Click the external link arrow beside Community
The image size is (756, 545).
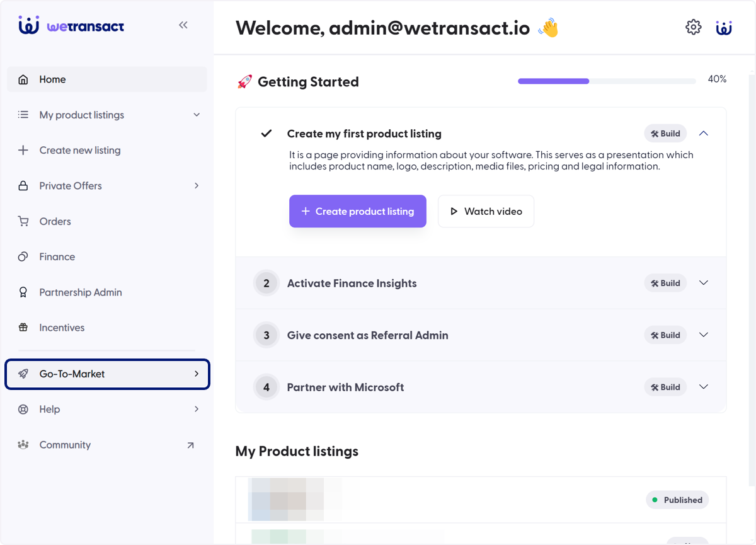pyautogui.click(x=191, y=445)
